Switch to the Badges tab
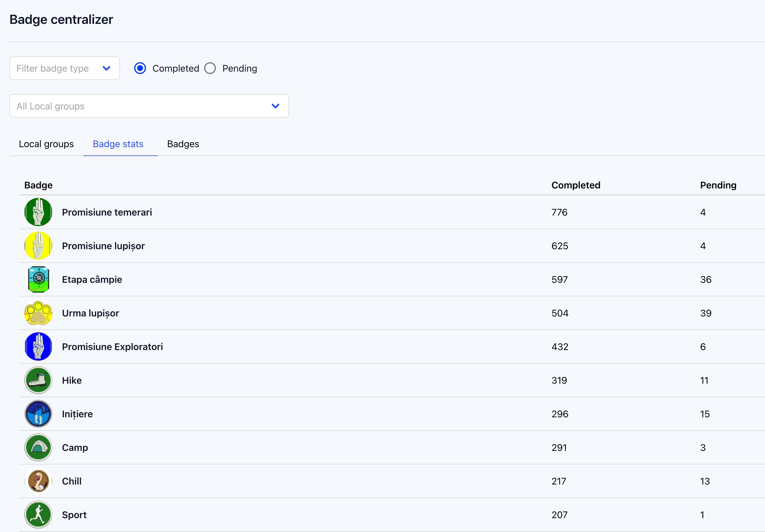The width and height of the screenshot is (765, 532). click(x=183, y=144)
